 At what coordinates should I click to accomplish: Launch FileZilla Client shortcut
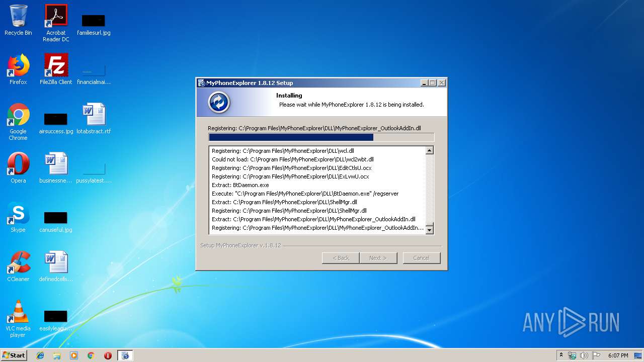pos(56,69)
